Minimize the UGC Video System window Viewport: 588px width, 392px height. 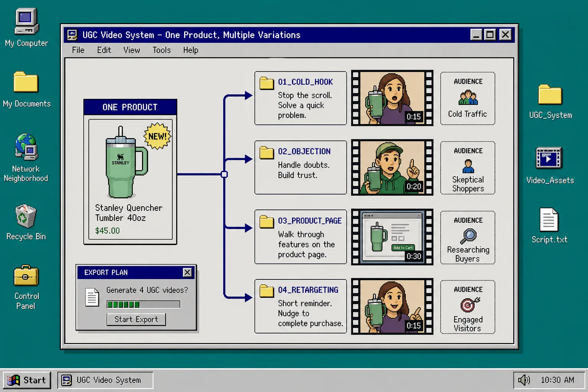click(x=476, y=35)
